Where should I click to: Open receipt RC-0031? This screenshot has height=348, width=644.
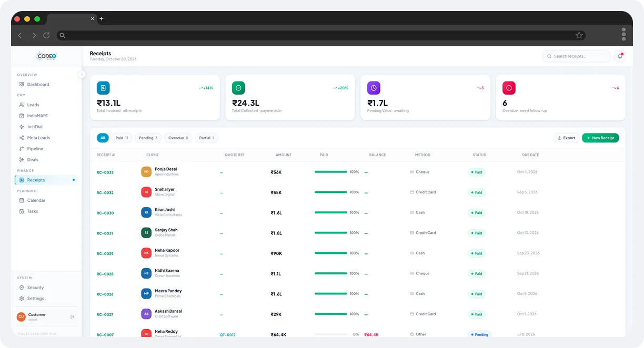(x=105, y=233)
